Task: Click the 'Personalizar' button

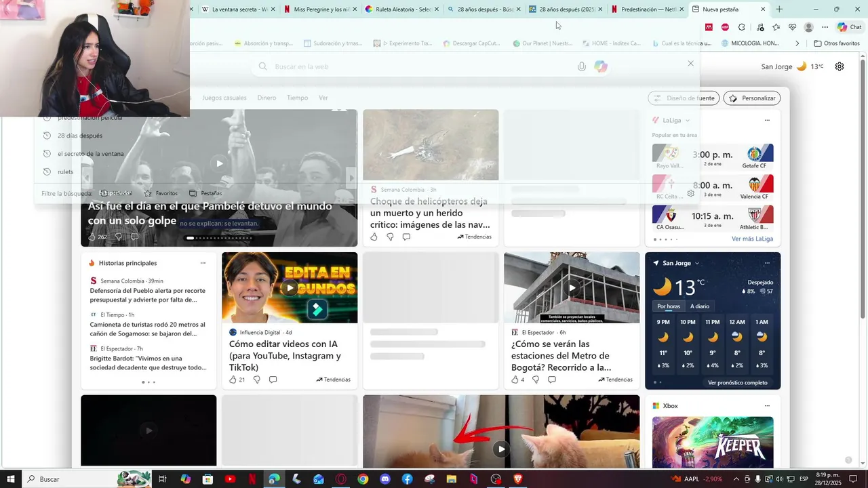Action: [x=752, y=98]
